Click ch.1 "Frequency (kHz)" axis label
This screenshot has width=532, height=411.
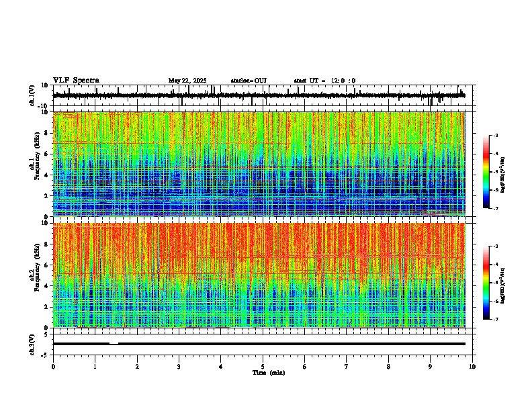pyautogui.click(x=37, y=156)
